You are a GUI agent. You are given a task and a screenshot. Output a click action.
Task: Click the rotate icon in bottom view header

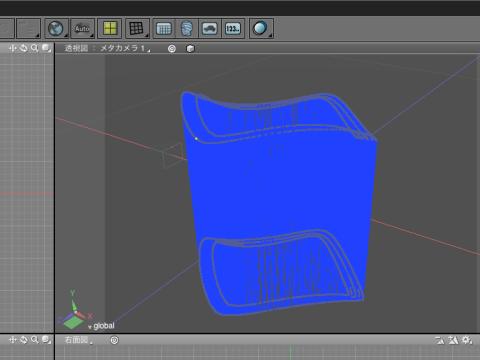tap(23, 340)
